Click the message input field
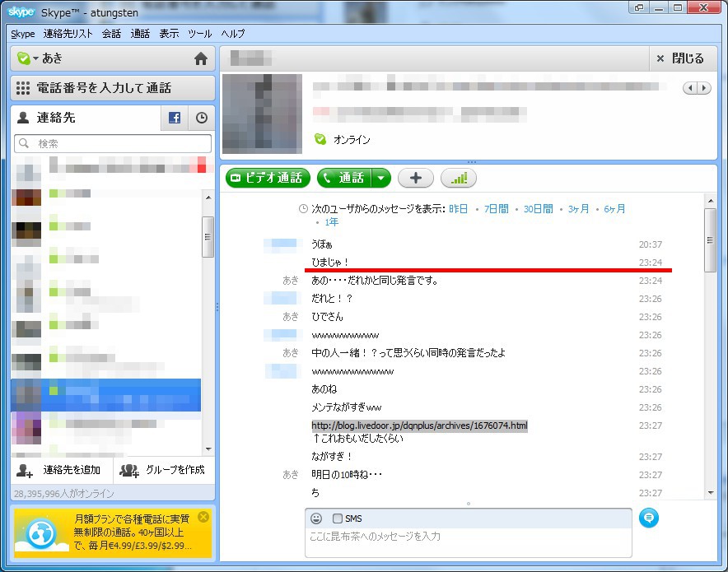 coord(468,542)
